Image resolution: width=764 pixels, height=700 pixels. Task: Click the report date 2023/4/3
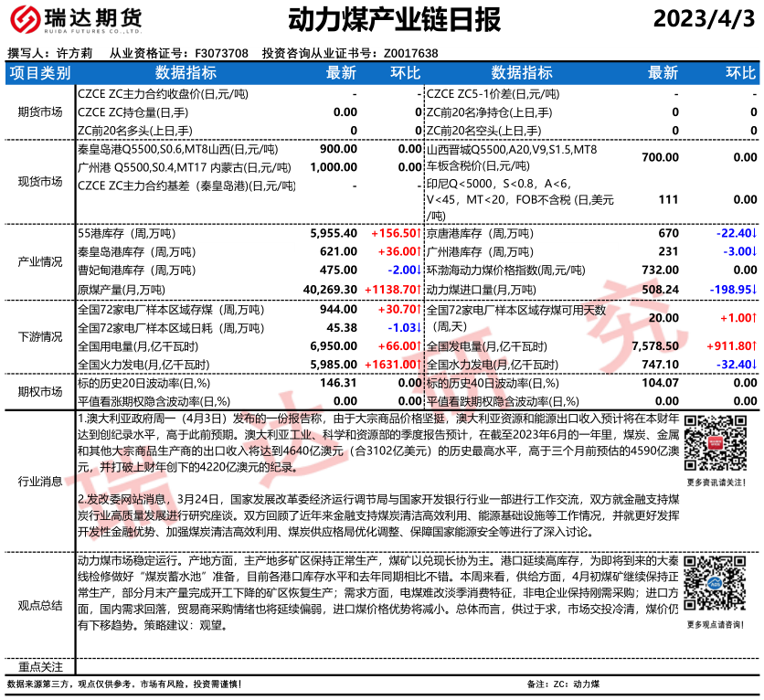705,18
